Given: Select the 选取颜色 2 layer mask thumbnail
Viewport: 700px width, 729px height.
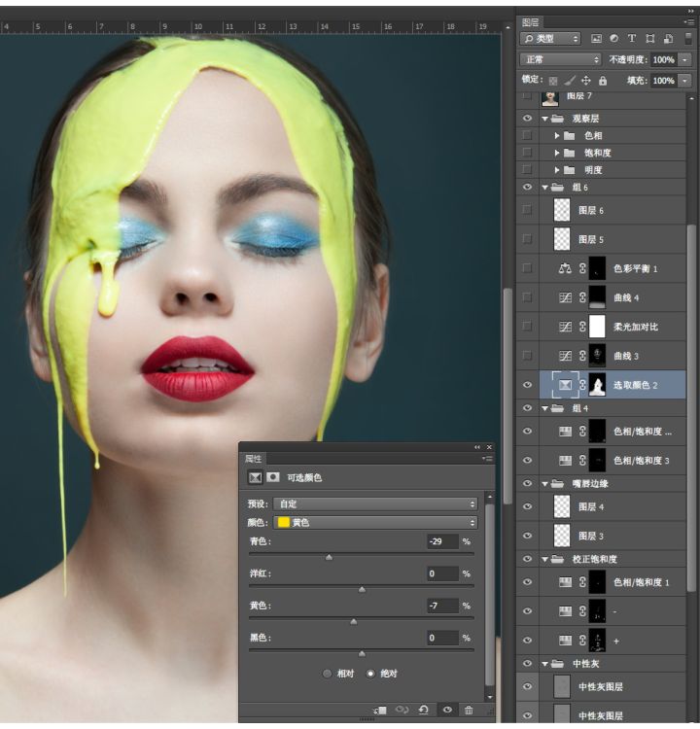Looking at the screenshot, I should tap(597, 385).
